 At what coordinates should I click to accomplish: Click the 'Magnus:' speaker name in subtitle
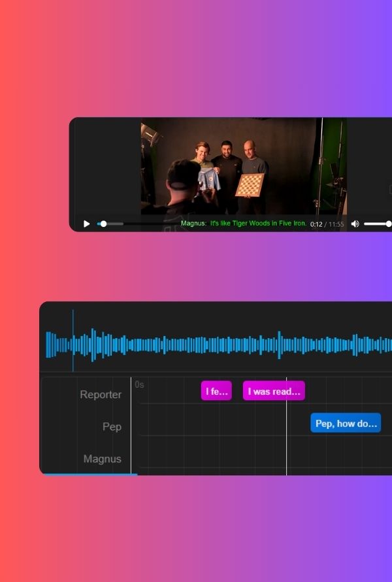193,224
